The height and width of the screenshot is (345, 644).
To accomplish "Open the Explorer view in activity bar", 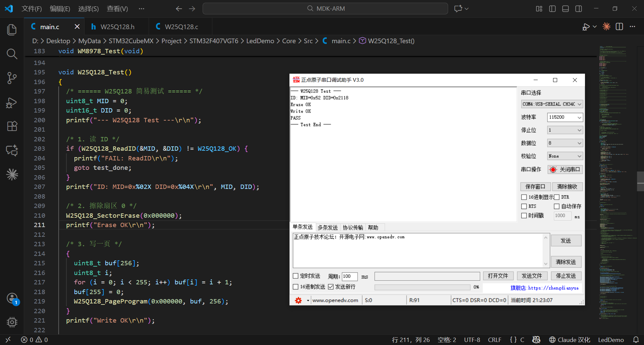I will tap(12, 30).
